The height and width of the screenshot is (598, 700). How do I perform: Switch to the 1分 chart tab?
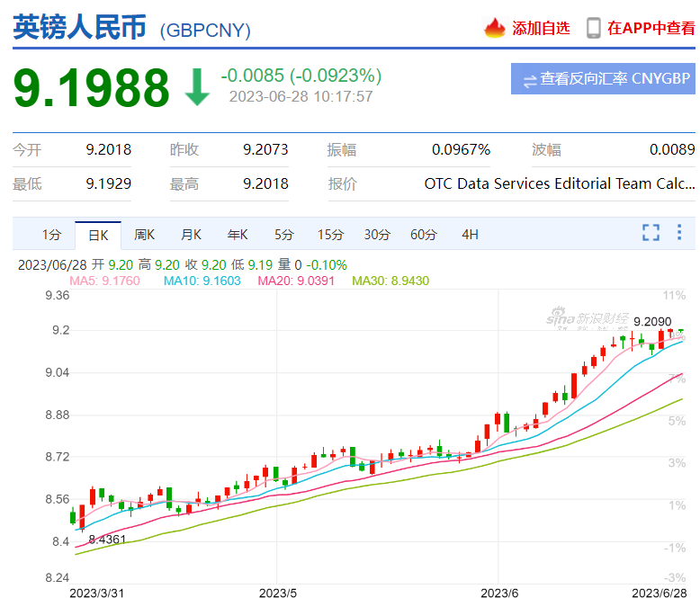pyautogui.click(x=51, y=235)
